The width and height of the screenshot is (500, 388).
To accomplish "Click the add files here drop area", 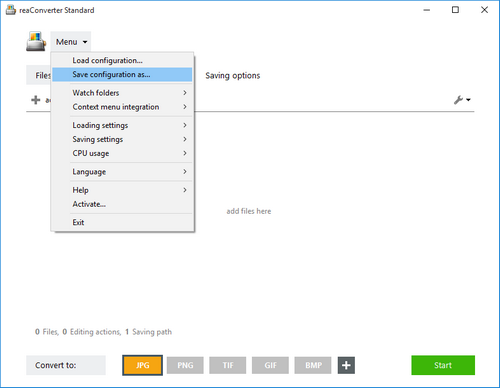I will coord(249,211).
